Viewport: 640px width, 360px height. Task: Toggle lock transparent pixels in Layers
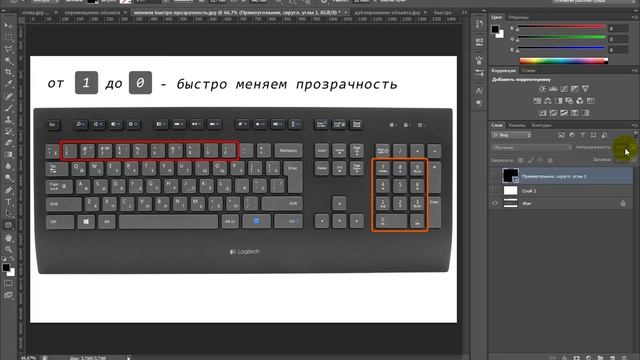520,160
